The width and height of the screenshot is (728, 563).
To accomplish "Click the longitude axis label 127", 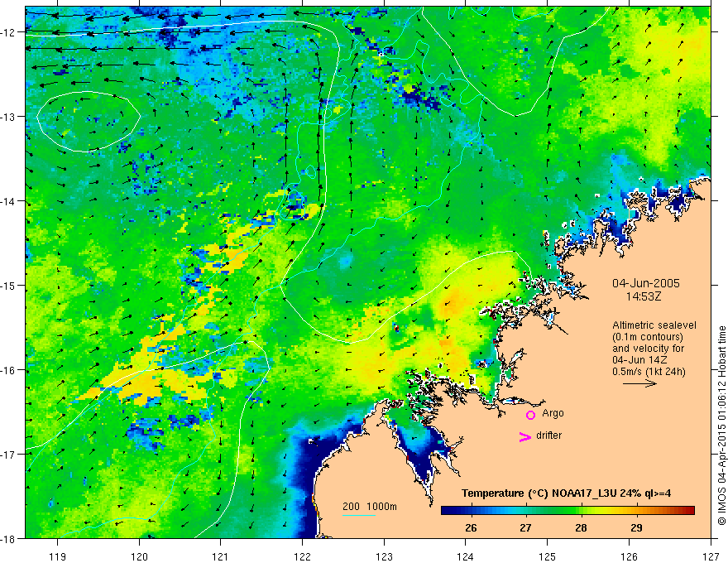I will (x=711, y=556).
